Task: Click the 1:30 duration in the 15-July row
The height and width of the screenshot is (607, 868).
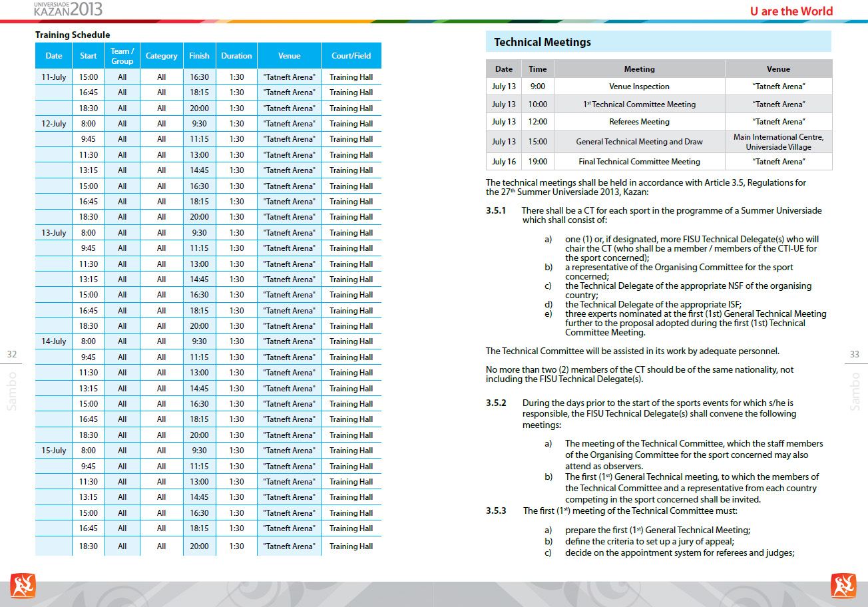Action: (x=236, y=451)
